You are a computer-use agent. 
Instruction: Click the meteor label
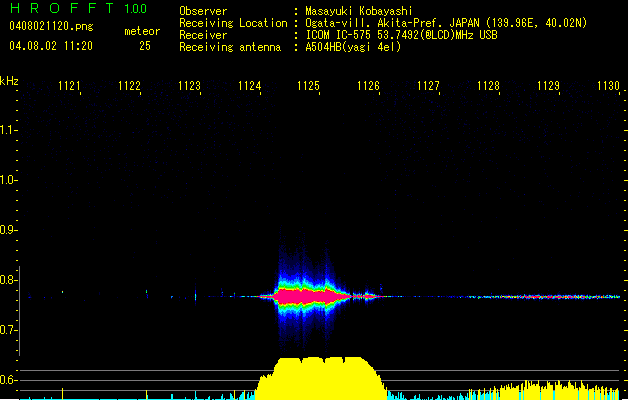142,31
